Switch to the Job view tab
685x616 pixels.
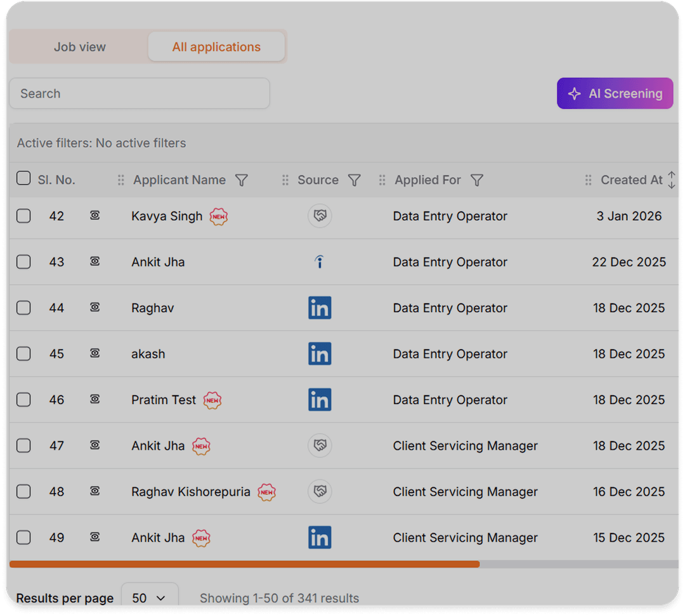pos(79,47)
